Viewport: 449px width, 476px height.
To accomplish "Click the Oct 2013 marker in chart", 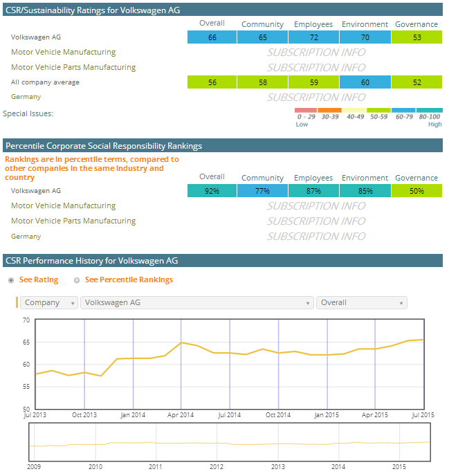I will click(84, 415).
